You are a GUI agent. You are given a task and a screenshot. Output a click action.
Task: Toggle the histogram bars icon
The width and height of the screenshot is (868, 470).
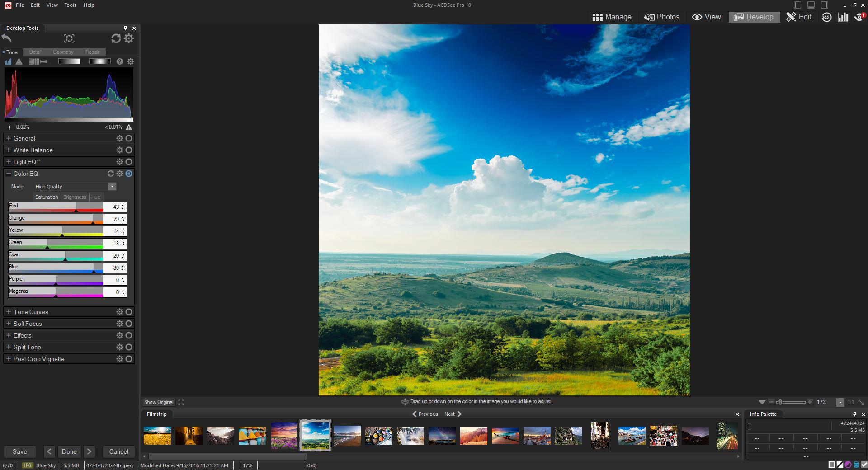point(8,61)
